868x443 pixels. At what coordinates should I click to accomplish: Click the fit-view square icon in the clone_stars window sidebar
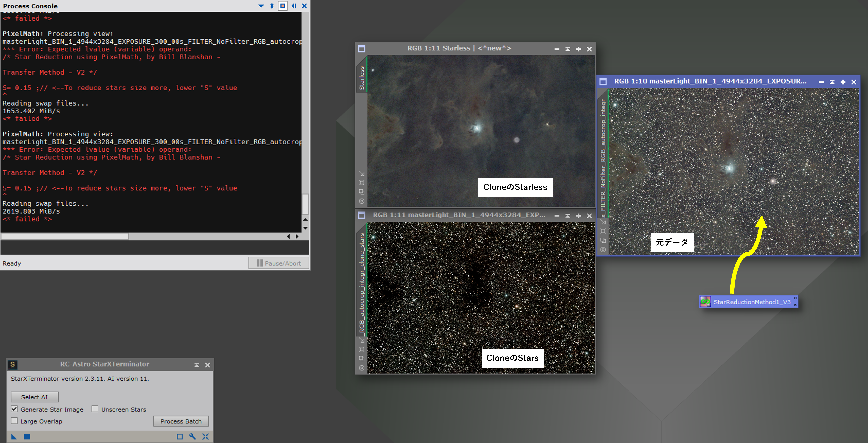(x=362, y=349)
